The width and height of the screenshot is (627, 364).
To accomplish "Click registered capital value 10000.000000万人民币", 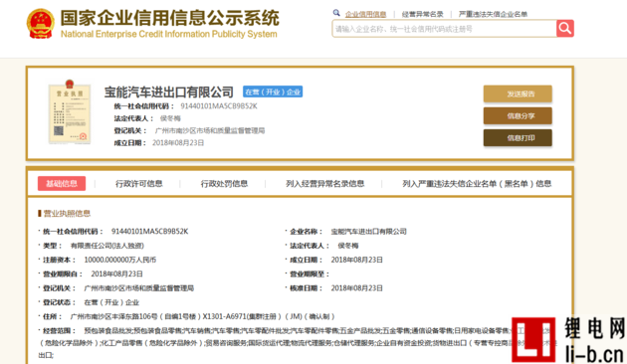I will (x=120, y=260).
